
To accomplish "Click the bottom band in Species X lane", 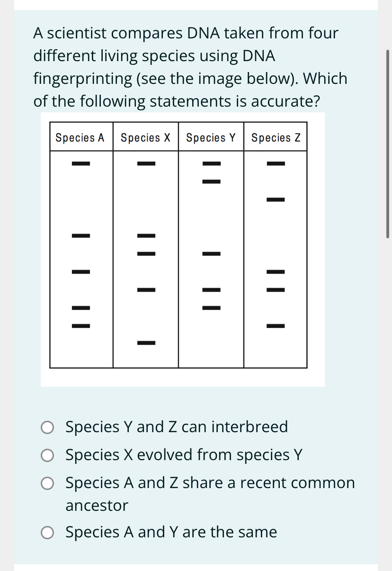I will [x=146, y=343].
